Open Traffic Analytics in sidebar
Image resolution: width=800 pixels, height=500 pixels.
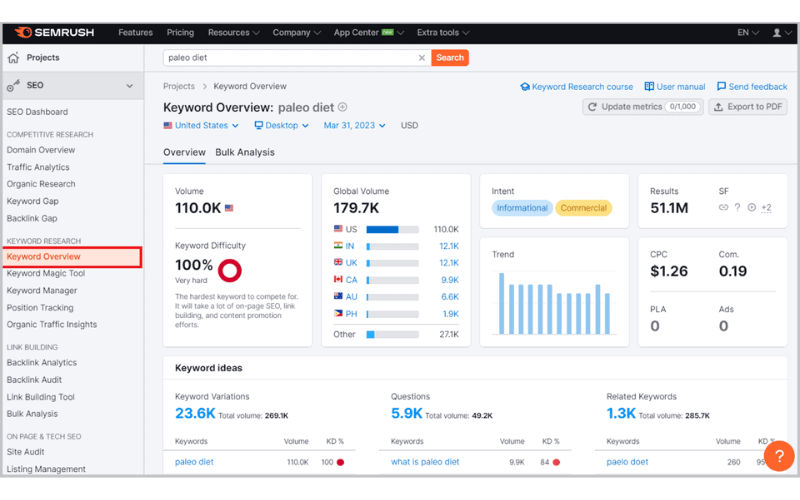point(38,167)
